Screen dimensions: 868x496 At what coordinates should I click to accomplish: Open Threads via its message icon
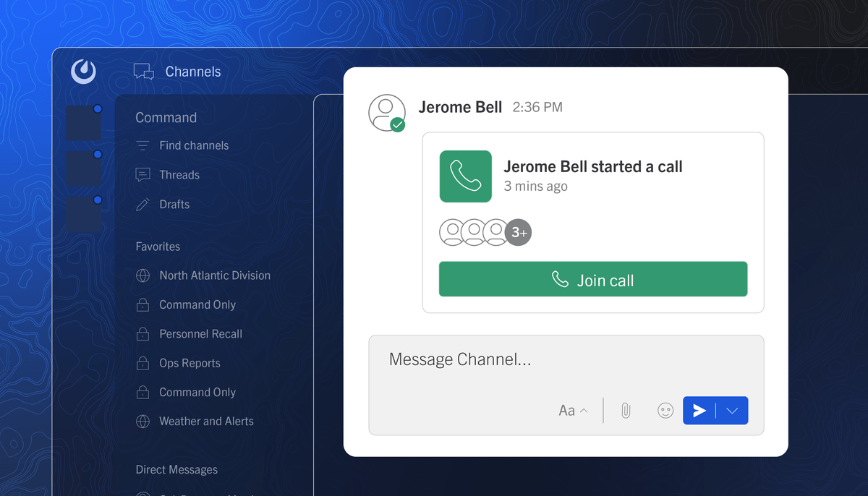pos(142,175)
